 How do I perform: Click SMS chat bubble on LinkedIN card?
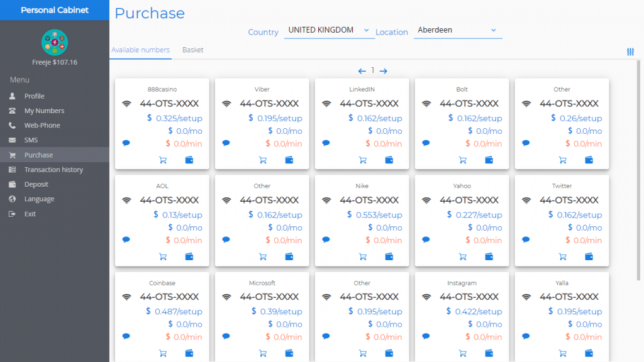326,143
